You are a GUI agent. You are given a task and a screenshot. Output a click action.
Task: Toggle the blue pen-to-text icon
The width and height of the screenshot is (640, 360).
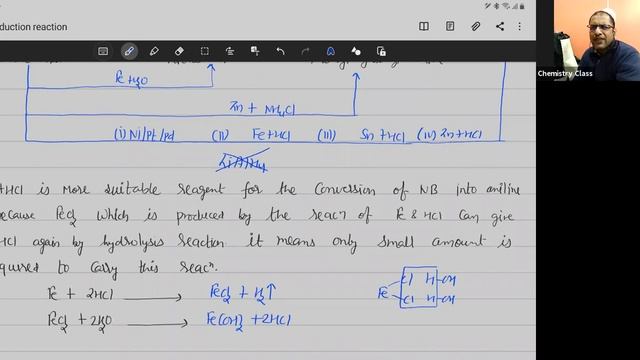[x=331, y=51]
